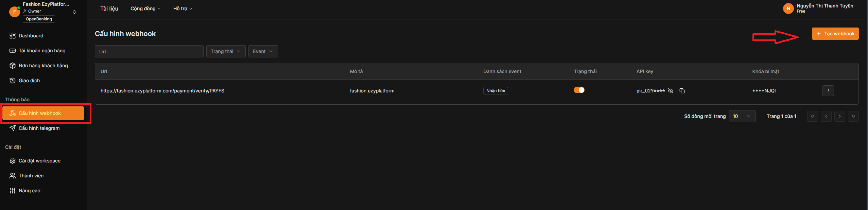
Task: Open the Tài liệu link
Action: coord(109,8)
